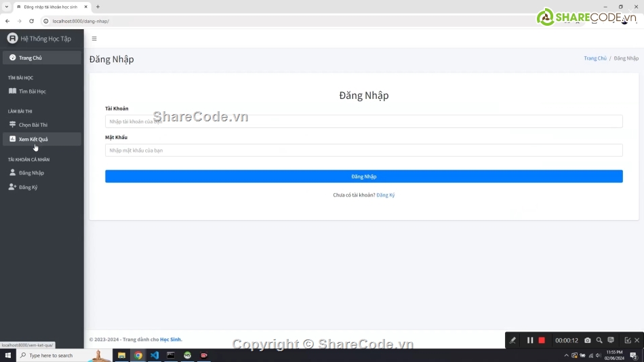Switch to Chrome on the taskbar
This screenshot has width=644, height=362.
coord(138,355)
